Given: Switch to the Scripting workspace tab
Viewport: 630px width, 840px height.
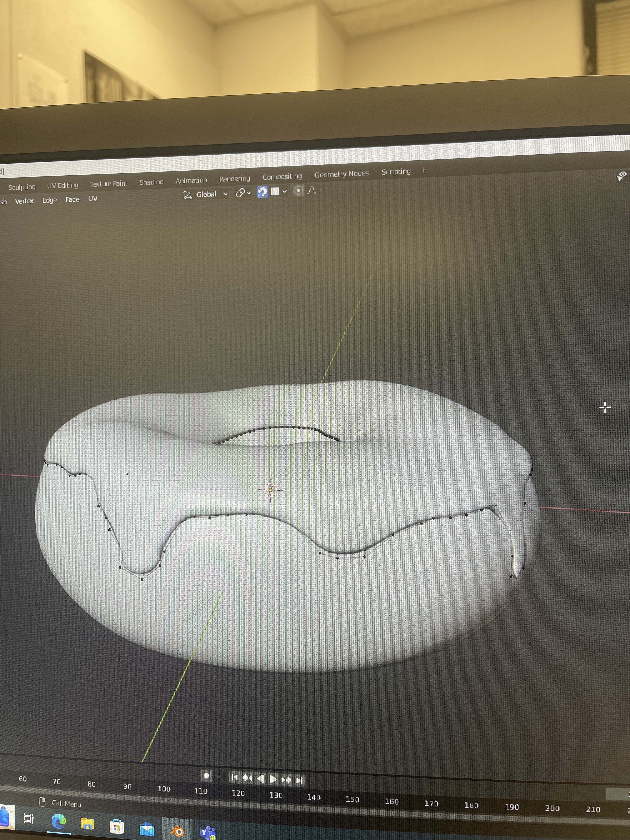Looking at the screenshot, I should 396,172.
